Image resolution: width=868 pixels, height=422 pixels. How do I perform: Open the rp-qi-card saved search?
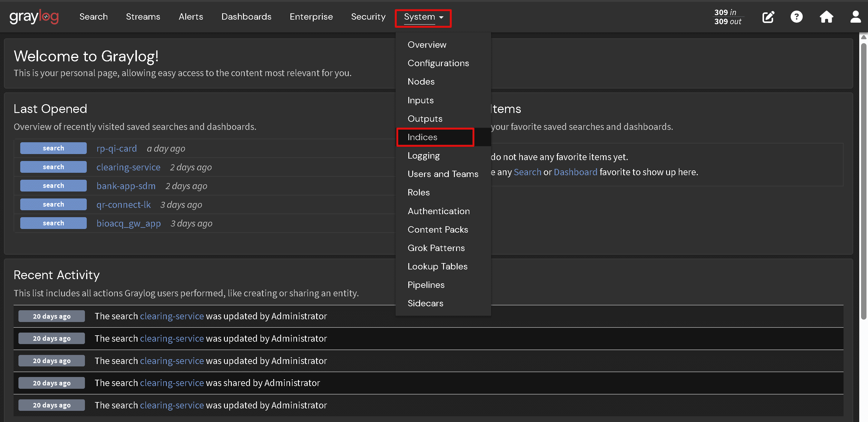point(117,149)
